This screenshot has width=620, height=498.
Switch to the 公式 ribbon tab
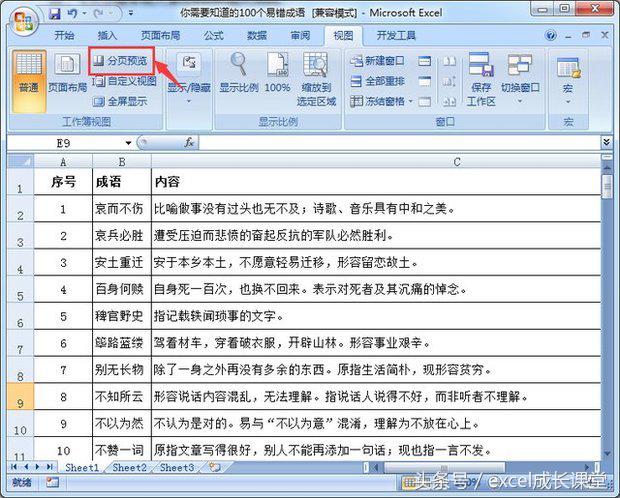tap(214, 36)
